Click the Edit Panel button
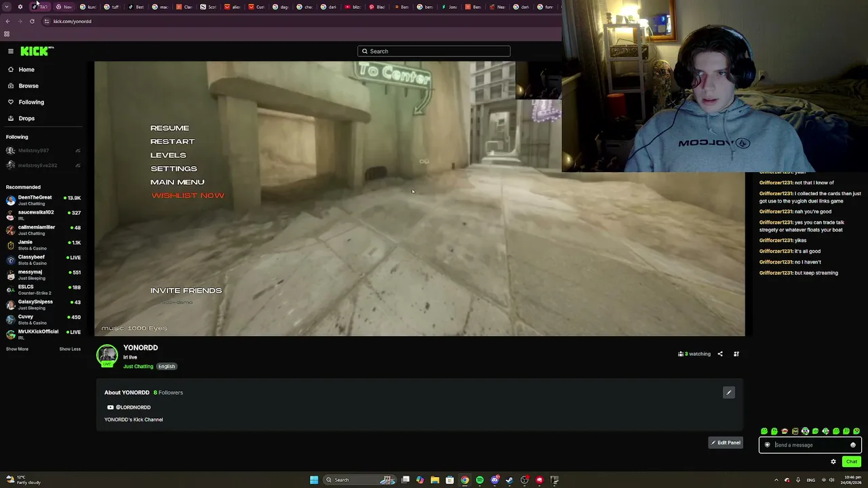This screenshot has height=488, width=868. pyautogui.click(x=726, y=443)
